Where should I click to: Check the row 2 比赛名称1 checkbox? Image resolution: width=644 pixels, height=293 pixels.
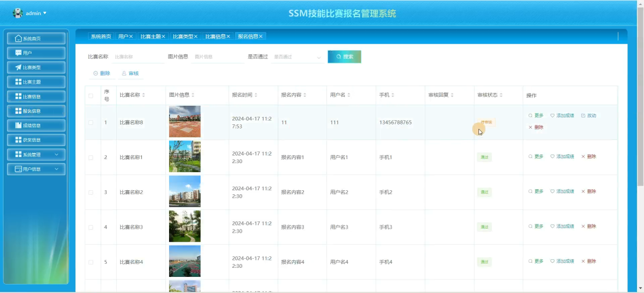[91, 158]
